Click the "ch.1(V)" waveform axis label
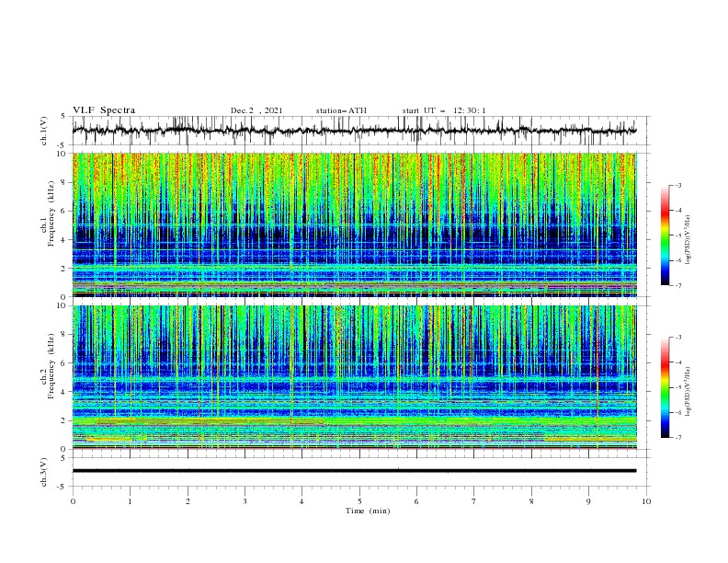This screenshot has height=563, width=728. coord(44,131)
